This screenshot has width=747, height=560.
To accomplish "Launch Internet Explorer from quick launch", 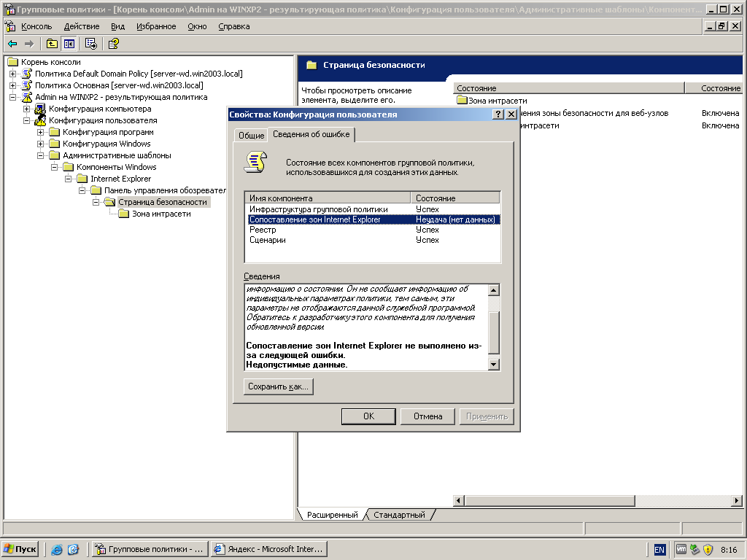I will point(57,549).
